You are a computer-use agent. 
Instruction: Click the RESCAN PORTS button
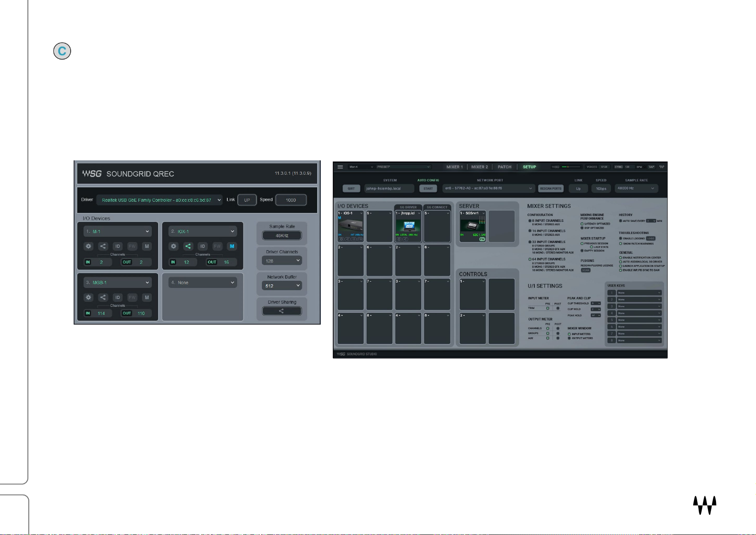(550, 189)
